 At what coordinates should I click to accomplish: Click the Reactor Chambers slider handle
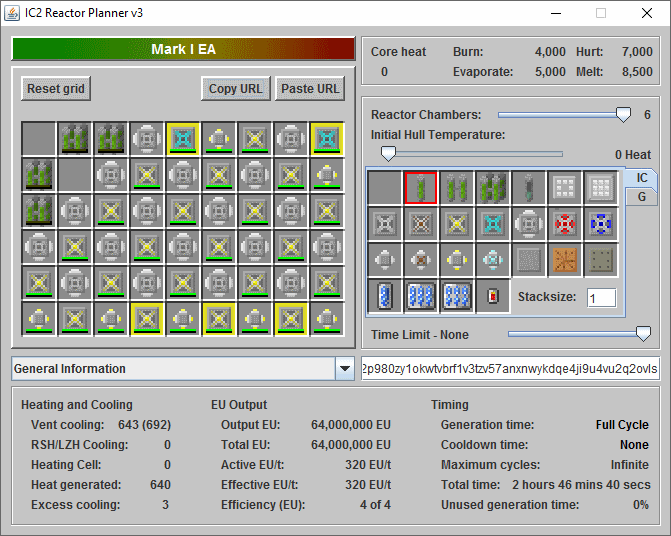[x=623, y=115]
